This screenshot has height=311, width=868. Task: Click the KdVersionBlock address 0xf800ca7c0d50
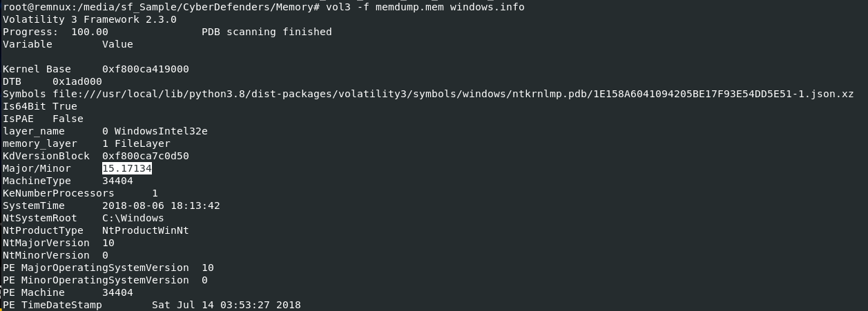click(x=145, y=156)
